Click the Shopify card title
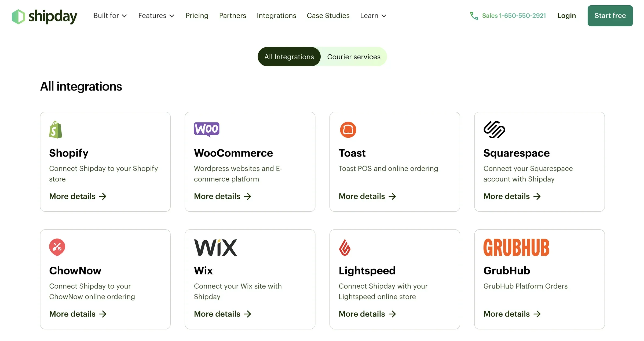644x341 pixels. 69,153
